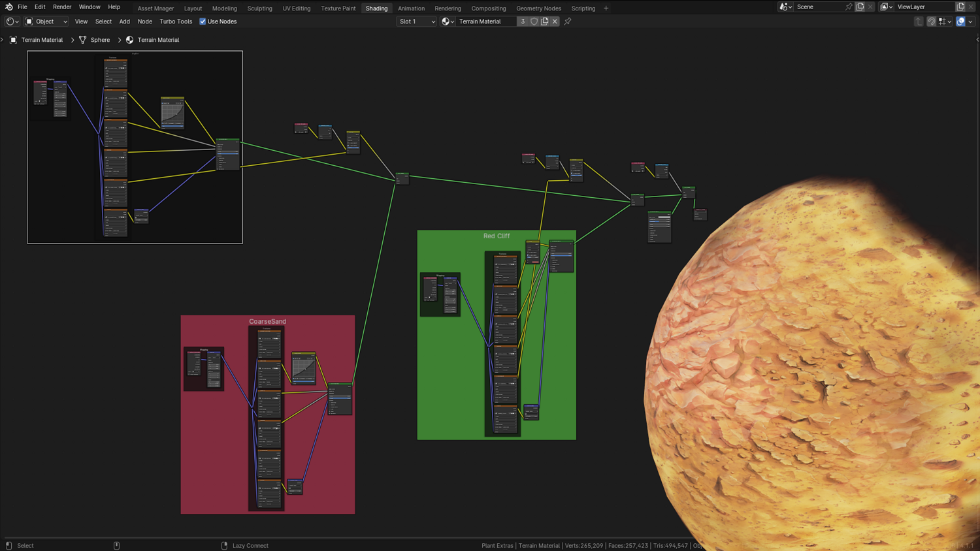Toggle the node editor pin icon
This screenshot has height=551, width=980.
(568, 22)
